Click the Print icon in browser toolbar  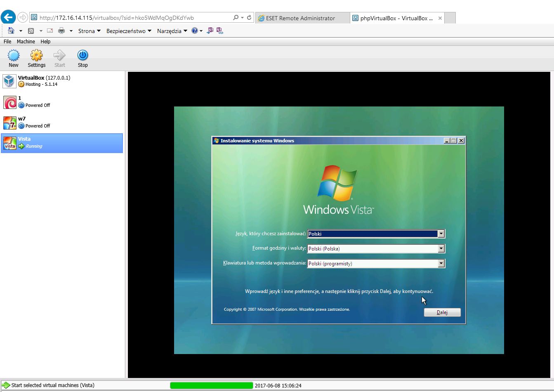(61, 31)
